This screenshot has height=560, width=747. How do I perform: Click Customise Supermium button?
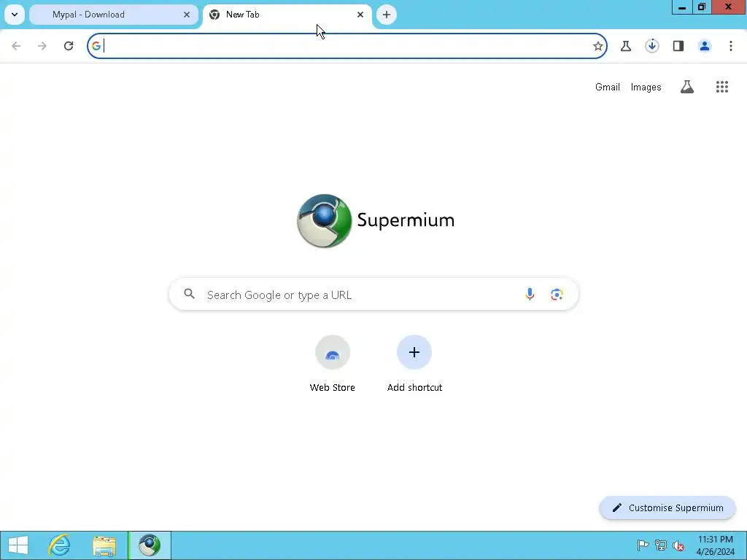click(667, 507)
